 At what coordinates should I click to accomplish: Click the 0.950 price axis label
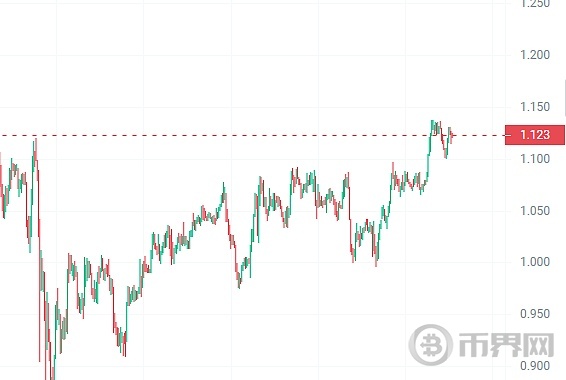535,314
